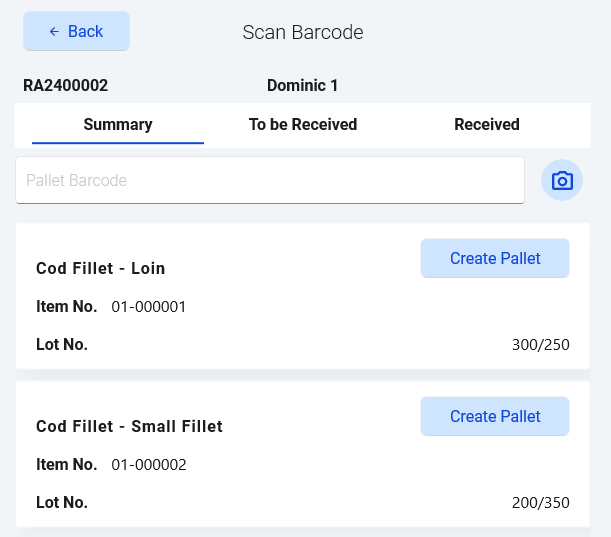The width and height of the screenshot is (611, 537).
Task: Open the To be Received tab
Action: pyautogui.click(x=303, y=125)
